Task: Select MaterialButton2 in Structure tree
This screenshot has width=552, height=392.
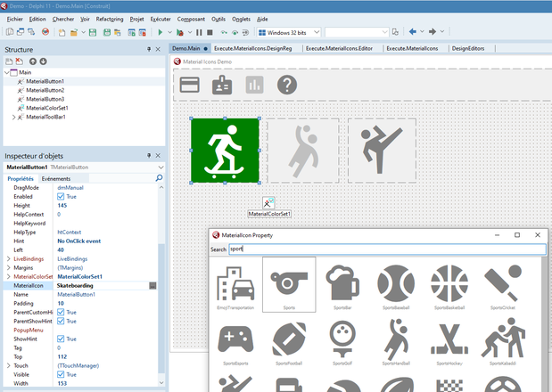Action: coord(45,90)
